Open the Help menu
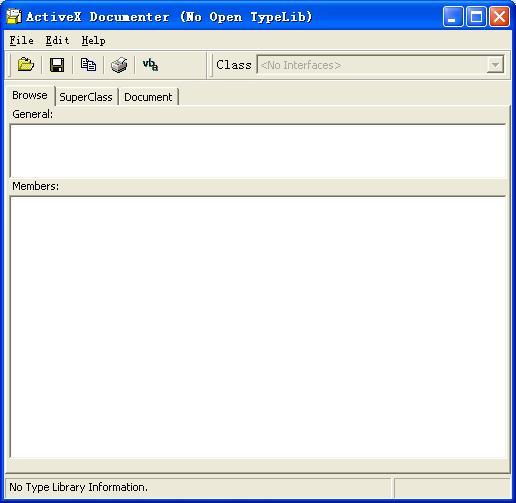The height and width of the screenshot is (503, 516). (x=94, y=41)
